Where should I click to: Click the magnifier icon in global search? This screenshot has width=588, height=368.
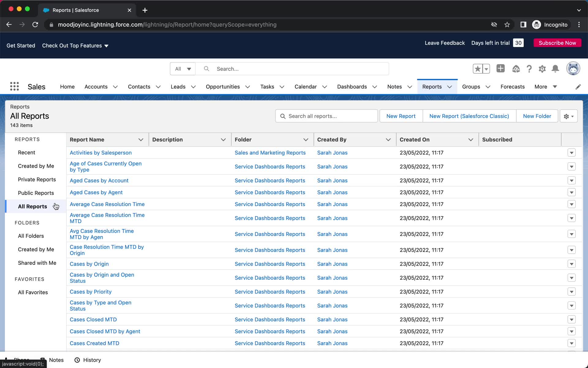[207, 69]
